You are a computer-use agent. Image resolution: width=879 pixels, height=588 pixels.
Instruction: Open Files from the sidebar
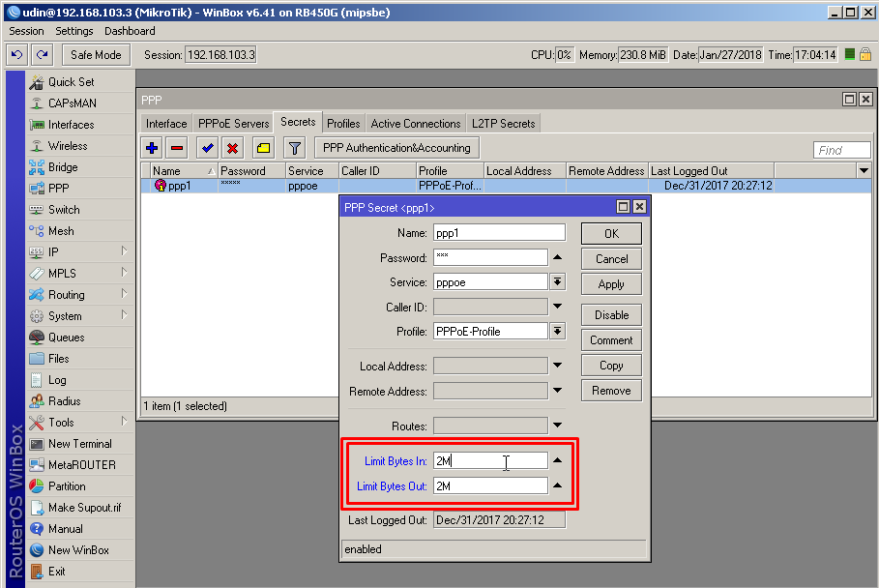point(59,359)
